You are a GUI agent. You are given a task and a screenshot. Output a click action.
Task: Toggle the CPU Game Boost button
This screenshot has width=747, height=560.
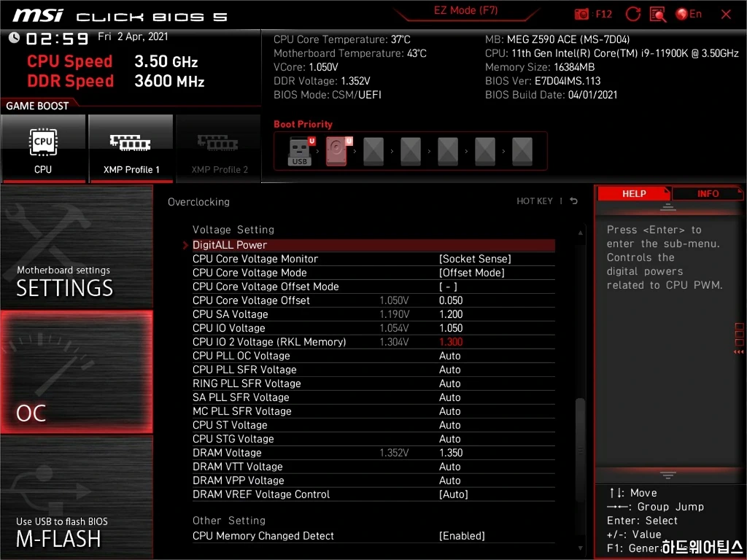(x=43, y=148)
